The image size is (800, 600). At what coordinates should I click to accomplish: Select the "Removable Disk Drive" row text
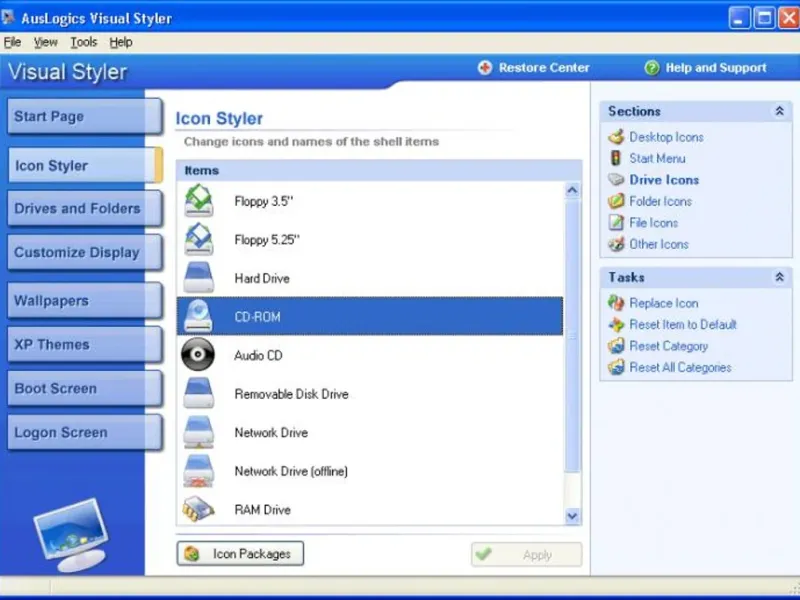click(x=291, y=394)
